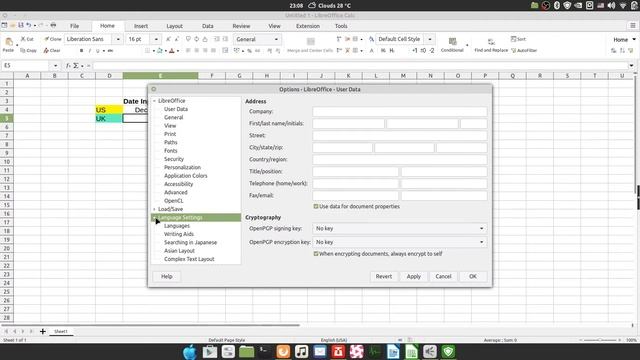
Task: Click the Apply button
Action: pos(413,276)
